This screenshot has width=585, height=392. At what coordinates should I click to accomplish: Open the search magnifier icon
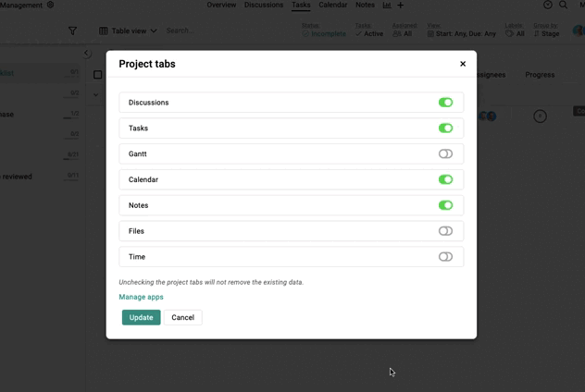pos(564,5)
